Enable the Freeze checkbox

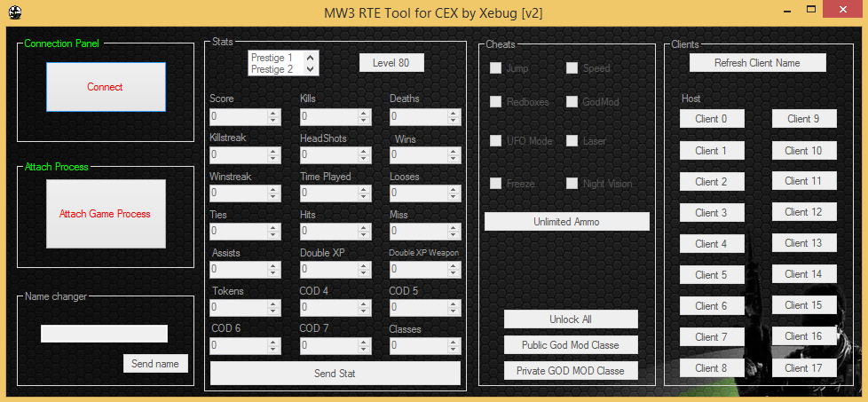(496, 184)
